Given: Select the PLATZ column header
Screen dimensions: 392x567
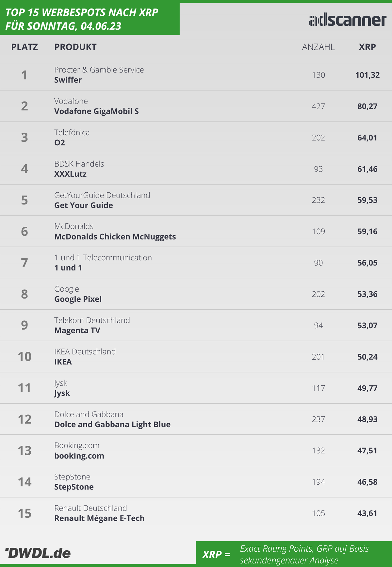Looking at the screenshot, I should tap(24, 47).
